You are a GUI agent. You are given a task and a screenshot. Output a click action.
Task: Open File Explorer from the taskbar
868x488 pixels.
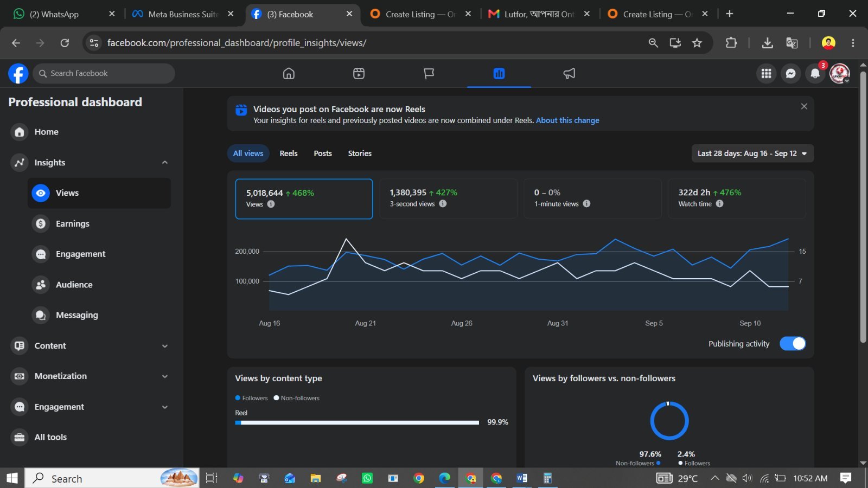(315, 478)
